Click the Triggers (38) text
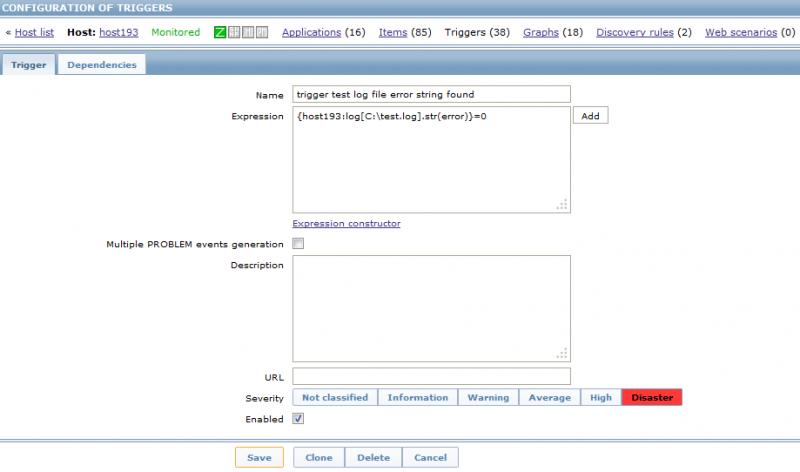Viewport: 800px width, 472px height. click(477, 33)
